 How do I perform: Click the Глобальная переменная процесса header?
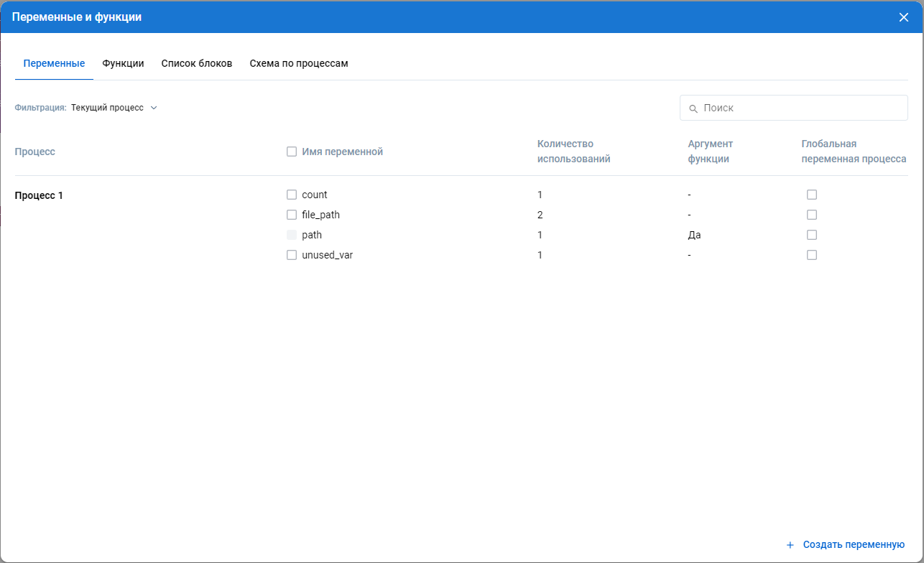[x=854, y=152]
